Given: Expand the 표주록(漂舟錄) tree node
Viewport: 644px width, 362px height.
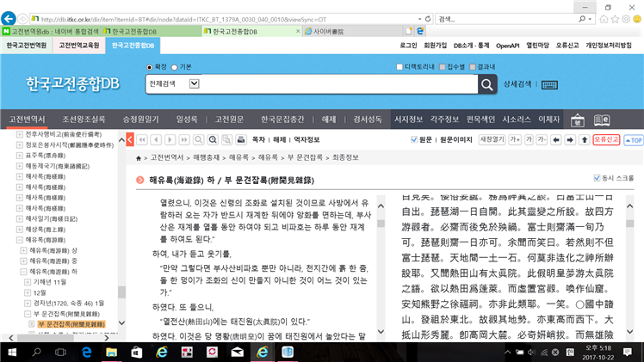Looking at the screenshot, I should pyautogui.click(x=19, y=156).
